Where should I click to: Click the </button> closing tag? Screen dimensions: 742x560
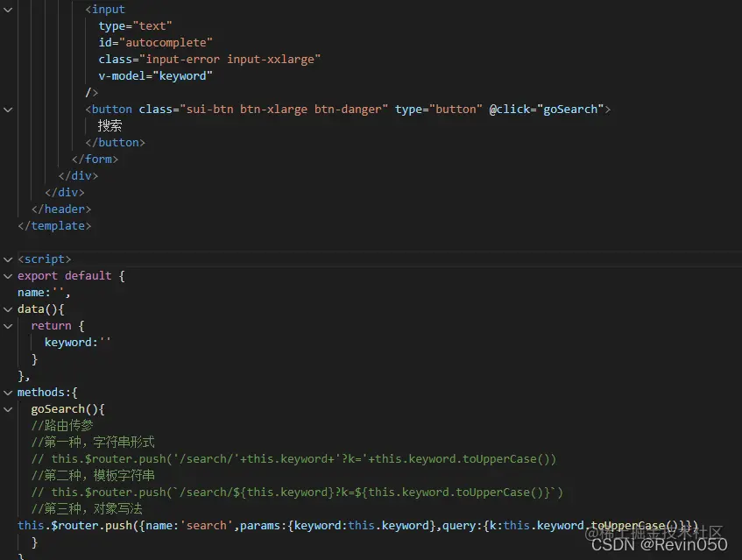pyautogui.click(x=115, y=143)
